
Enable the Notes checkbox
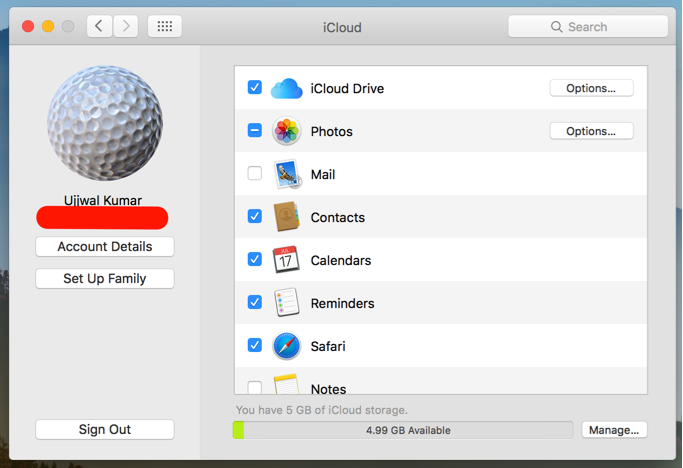[255, 387]
